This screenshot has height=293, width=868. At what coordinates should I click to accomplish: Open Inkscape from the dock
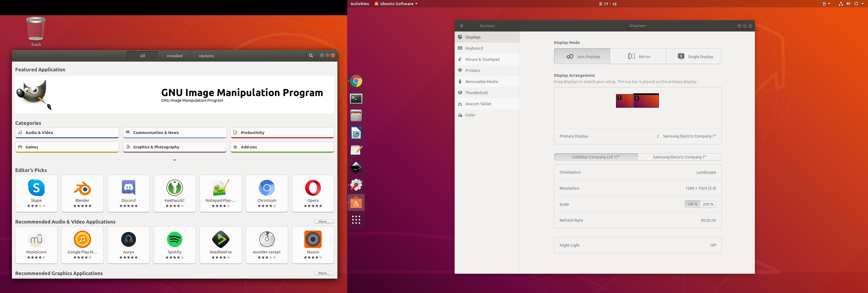click(x=356, y=168)
